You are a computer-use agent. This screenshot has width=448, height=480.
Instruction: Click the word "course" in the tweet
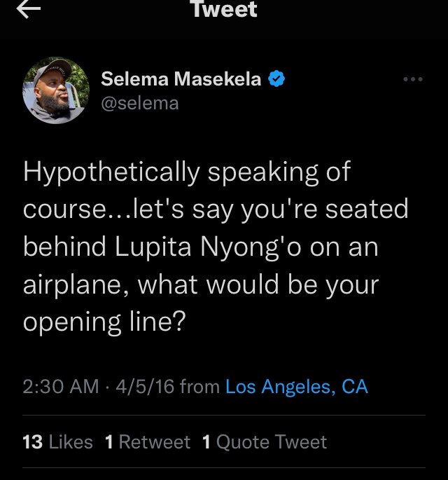pyautogui.click(x=62, y=209)
